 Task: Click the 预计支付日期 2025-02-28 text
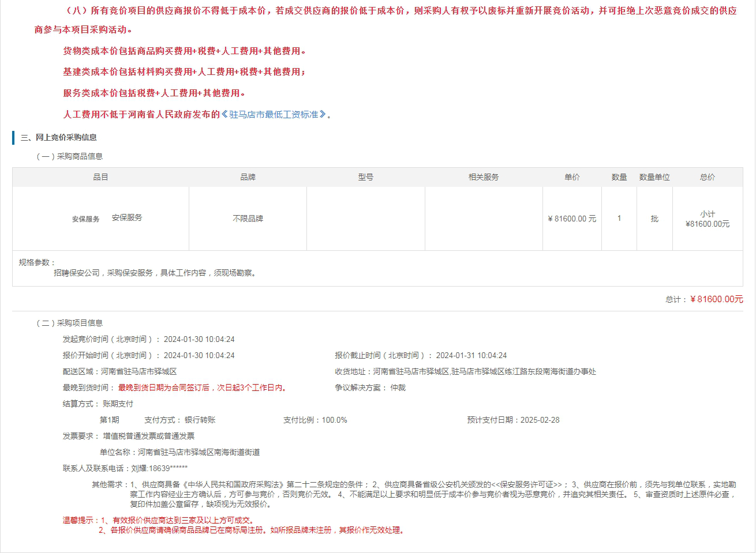click(x=513, y=420)
